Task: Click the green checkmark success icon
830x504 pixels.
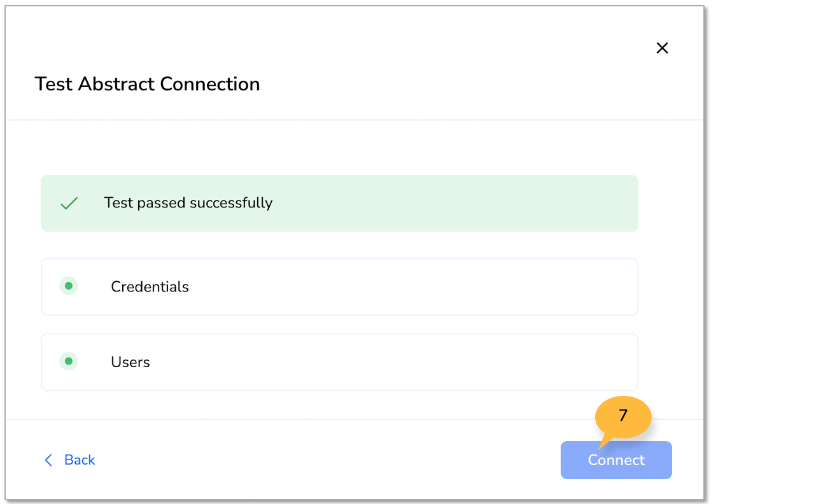Action: click(69, 204)
